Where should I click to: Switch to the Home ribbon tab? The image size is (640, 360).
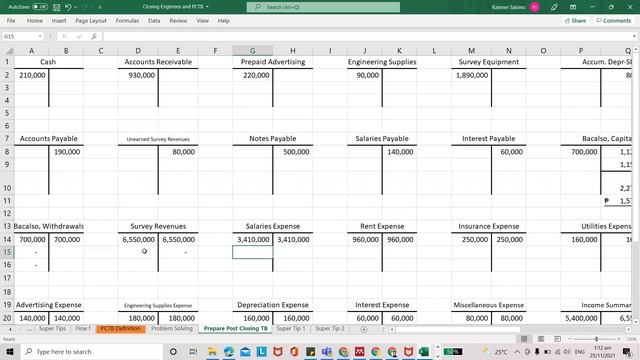(x=35, y=20)
